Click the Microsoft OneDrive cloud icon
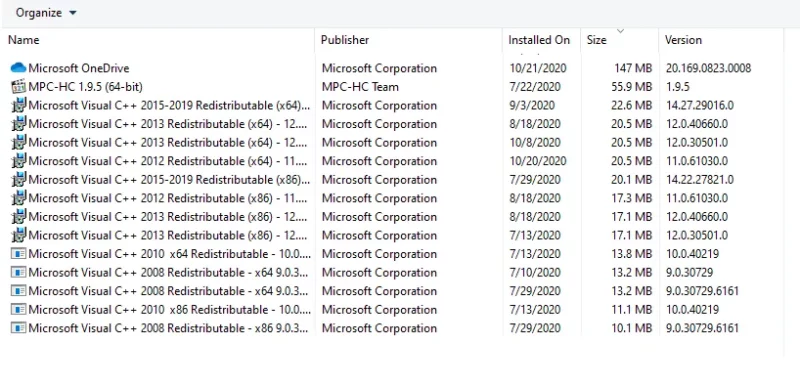 [18, 68]
